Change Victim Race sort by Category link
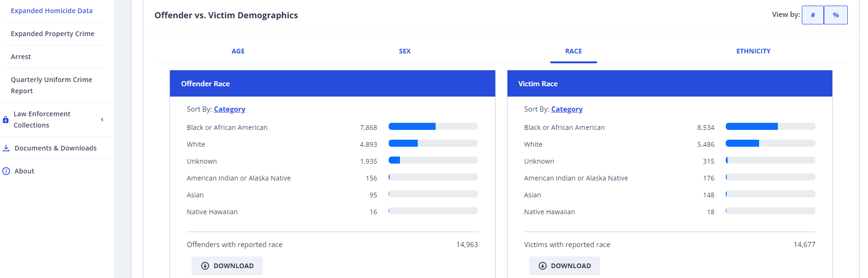The width and height of the screenshot is (868, 278). click(x=567, y=109)
